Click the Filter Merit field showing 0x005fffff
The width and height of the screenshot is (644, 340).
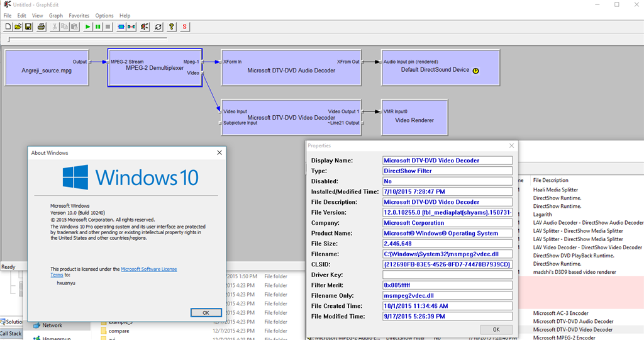447,285
